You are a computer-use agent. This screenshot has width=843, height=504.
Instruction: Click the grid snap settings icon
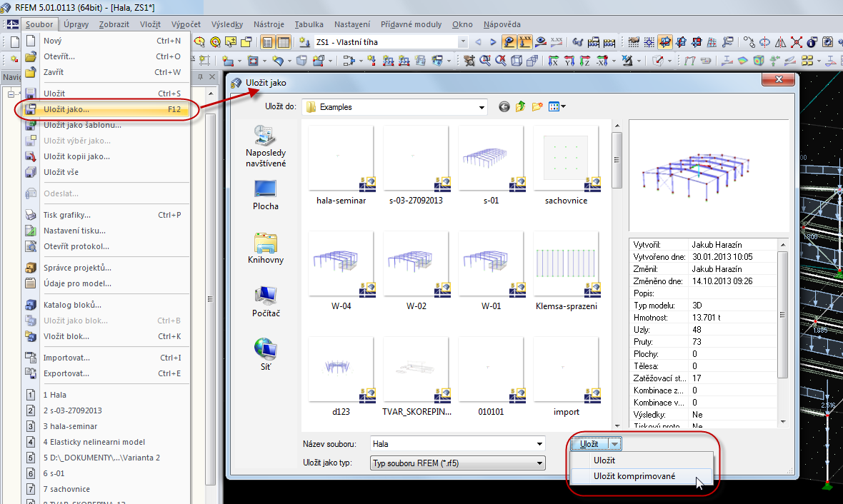click(x=649, y=42)
